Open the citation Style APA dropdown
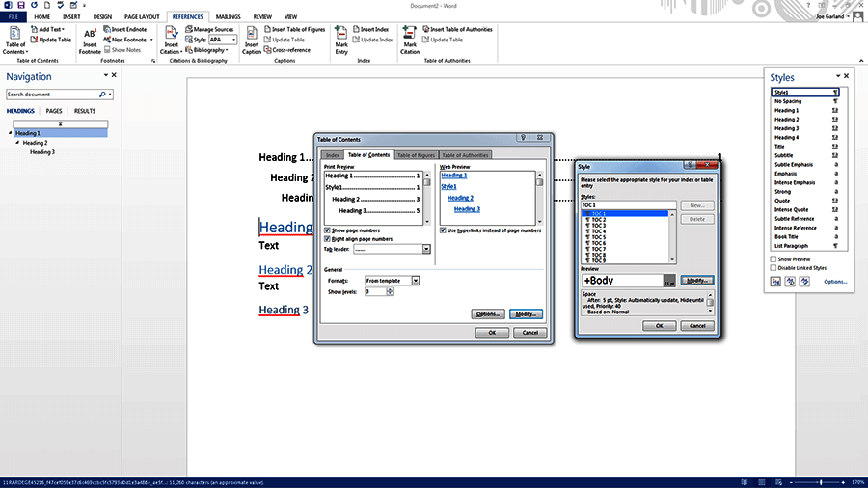The height and width of the screenshot is (488, 868). click(x=233, y=40)
